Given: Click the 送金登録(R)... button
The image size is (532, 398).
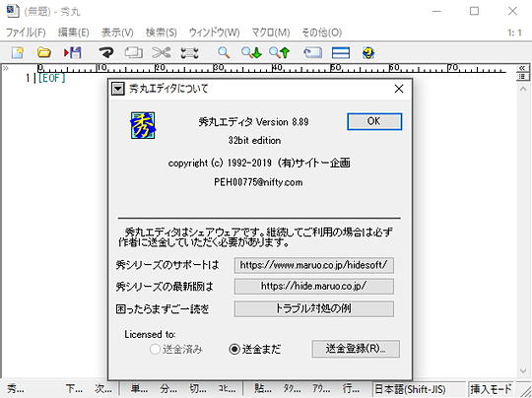Looking at the screenshot, I should [x=356, y=349].
